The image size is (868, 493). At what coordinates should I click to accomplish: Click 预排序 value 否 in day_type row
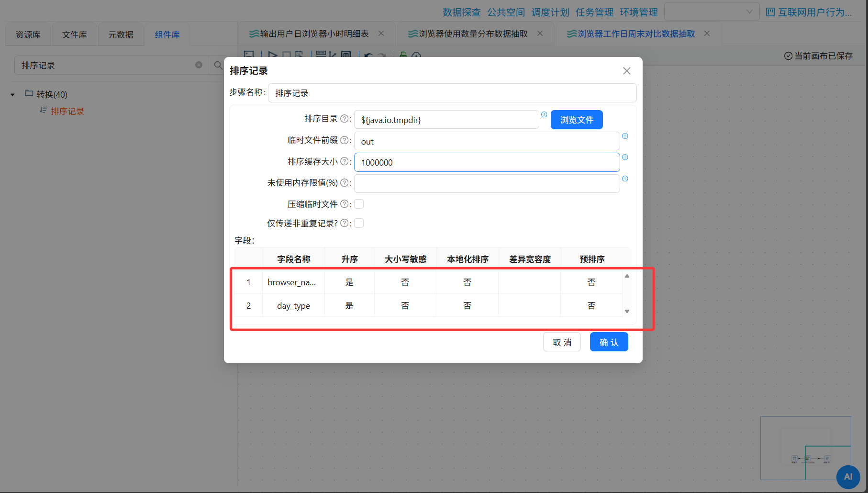tap(591, 305)
